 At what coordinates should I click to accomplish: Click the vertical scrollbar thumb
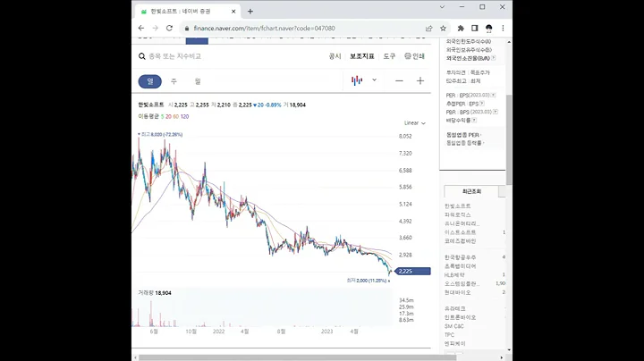click(509, 139)
